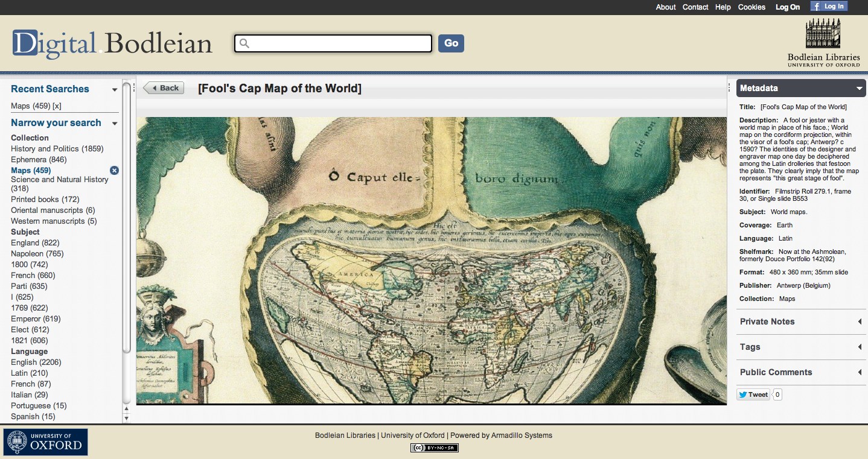Viewport: 868px width, 459px height.
Task: Filter by Ephemera collection
Action: point(39,160)
